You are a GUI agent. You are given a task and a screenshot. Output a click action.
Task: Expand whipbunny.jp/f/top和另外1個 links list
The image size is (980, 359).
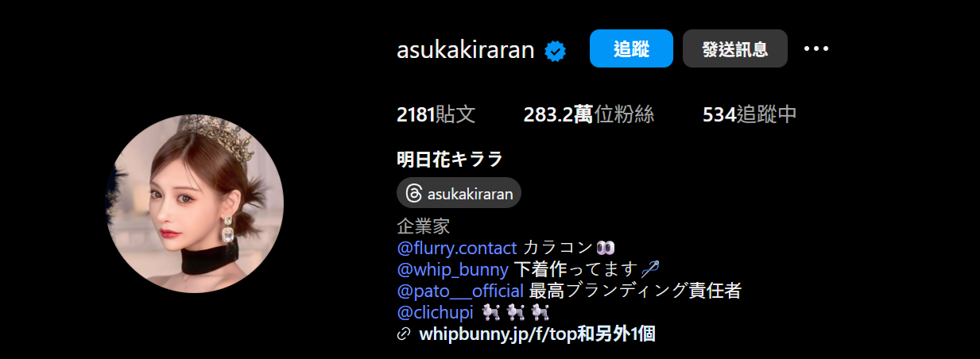tap(536, 334)
